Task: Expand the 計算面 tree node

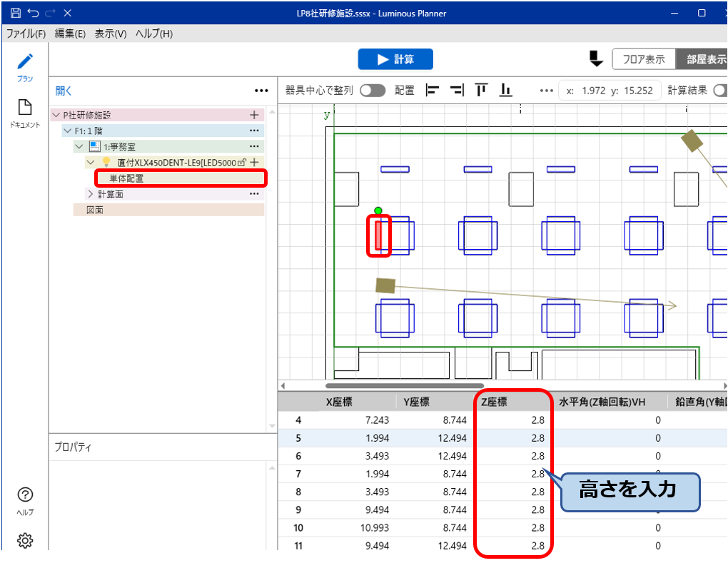Action: tap(90, 194)
